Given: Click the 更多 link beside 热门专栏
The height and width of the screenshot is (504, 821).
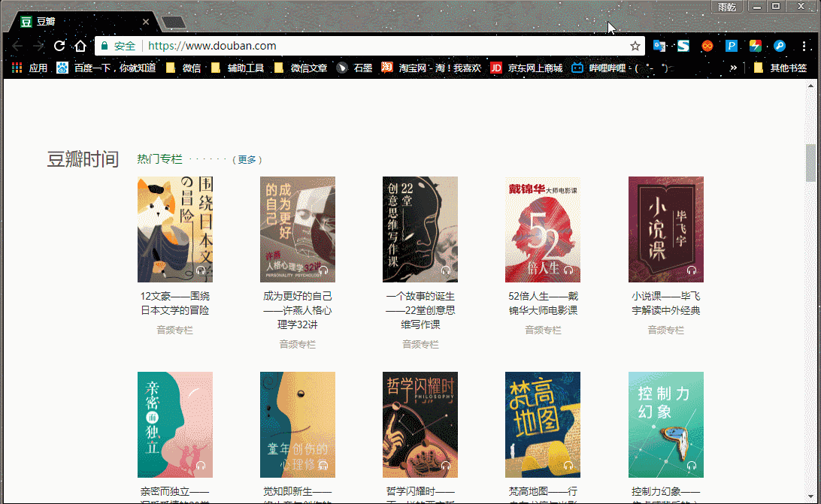Looking at the screenshot, I should 247,160.
